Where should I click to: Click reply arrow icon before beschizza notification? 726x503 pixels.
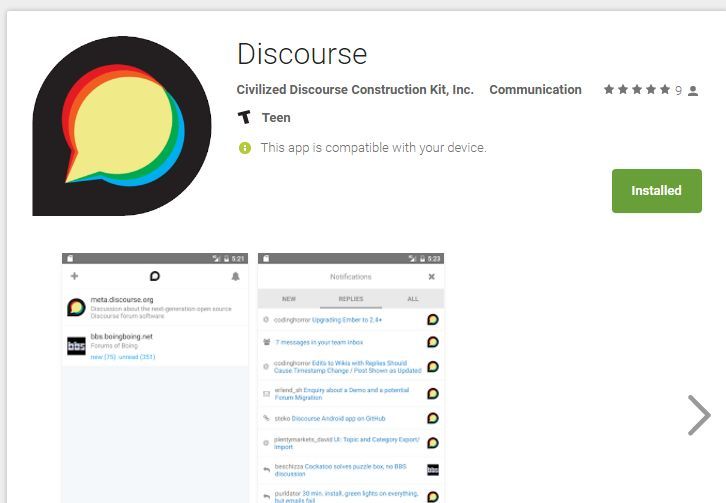266,470
